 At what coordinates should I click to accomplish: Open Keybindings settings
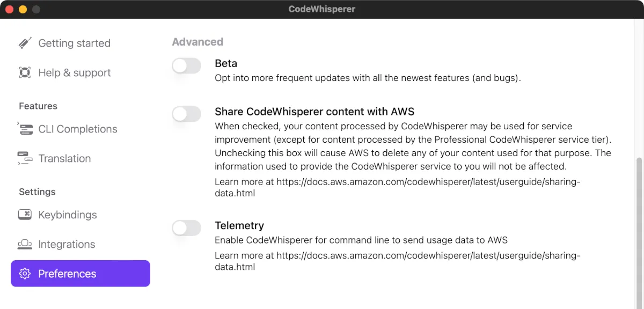point(68,215)
